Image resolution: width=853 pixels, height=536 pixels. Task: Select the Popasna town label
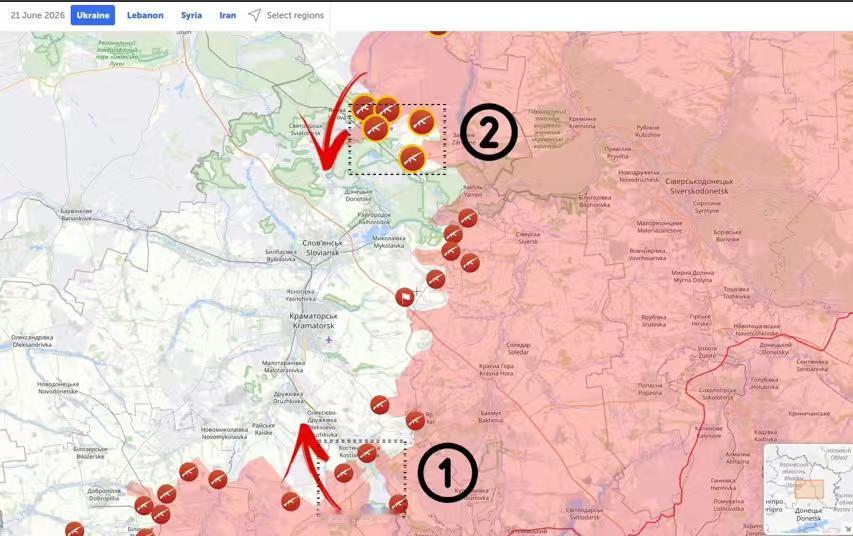click(x=650, y=389)
